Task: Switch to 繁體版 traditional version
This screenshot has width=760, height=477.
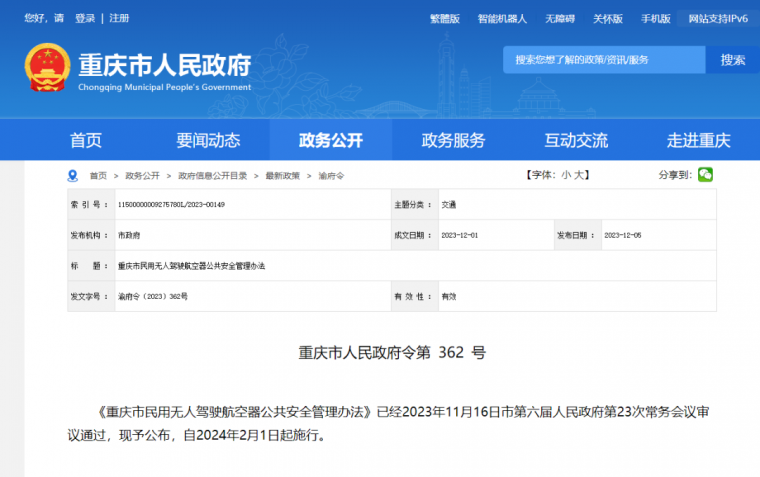Action: pyautogui.click(x=445, y=19)
